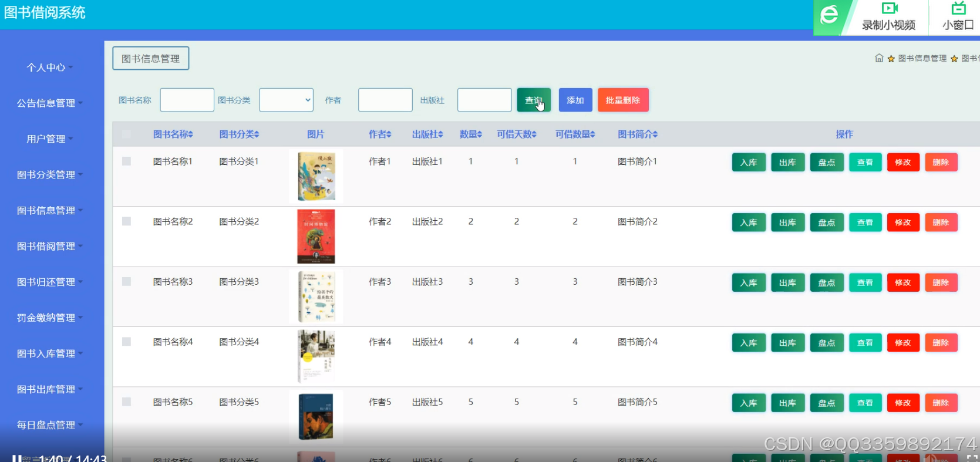
Task: Expand the 图书分类管理 sidebar menu
Action: pos(50,175)
